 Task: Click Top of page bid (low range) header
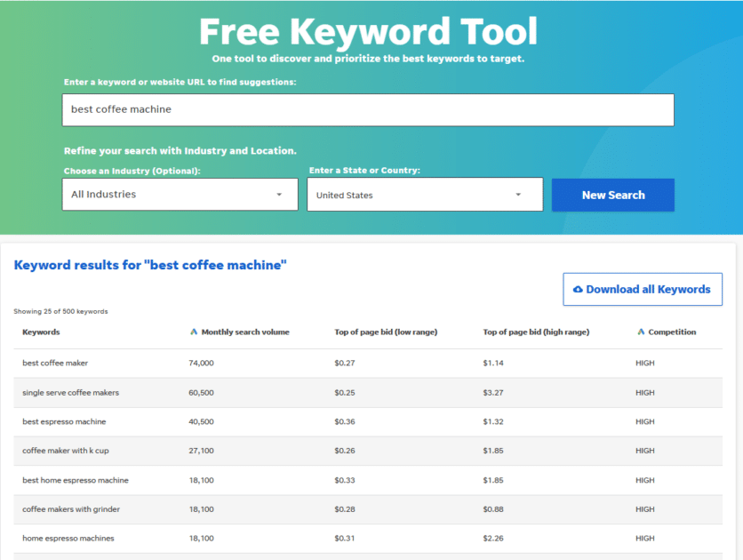(x=386, y=332)
